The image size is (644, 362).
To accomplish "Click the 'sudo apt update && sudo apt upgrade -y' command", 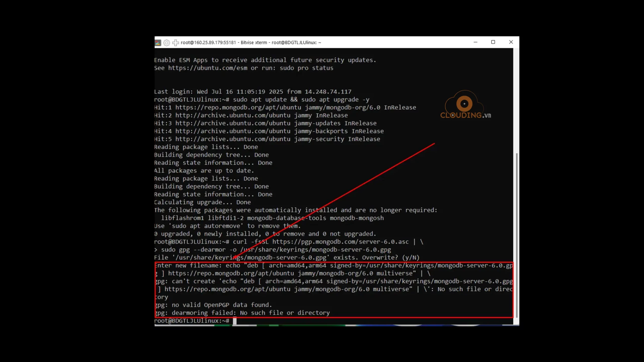I will [x=301, y=100].
